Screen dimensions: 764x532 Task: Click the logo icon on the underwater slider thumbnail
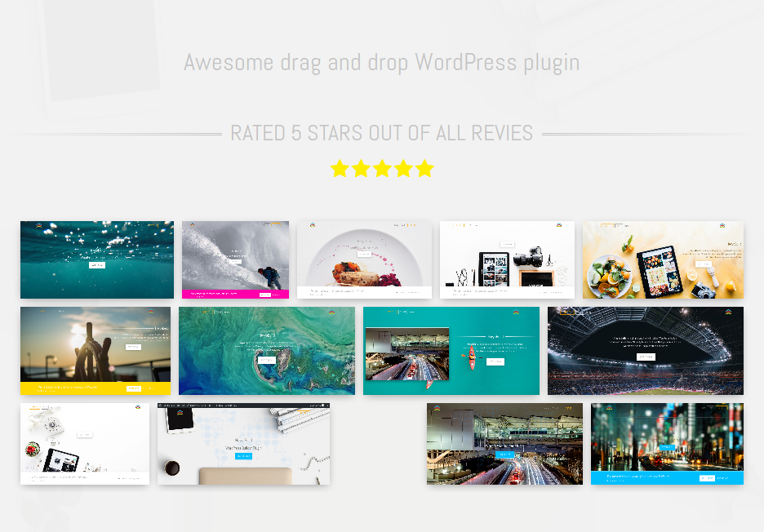(38, 224)
